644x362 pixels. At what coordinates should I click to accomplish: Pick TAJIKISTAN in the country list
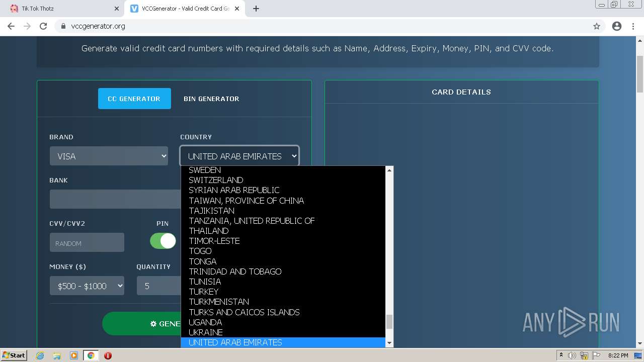[x=283, y=210]
